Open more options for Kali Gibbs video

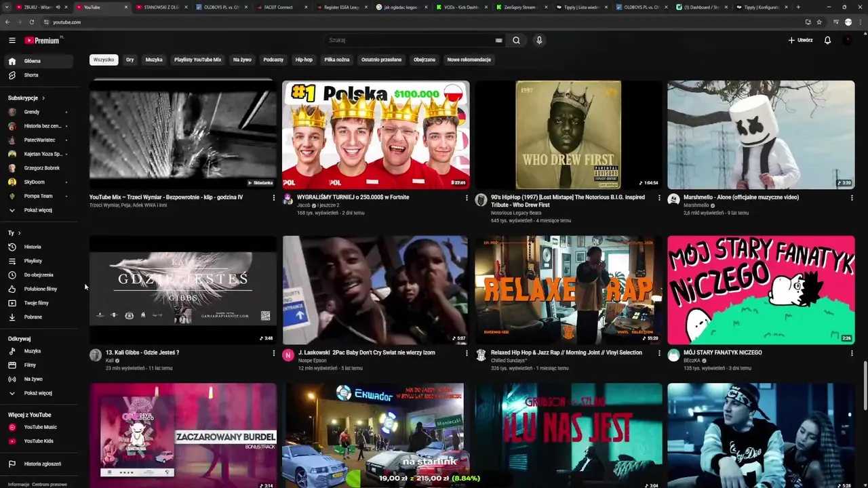coord(274,353)
